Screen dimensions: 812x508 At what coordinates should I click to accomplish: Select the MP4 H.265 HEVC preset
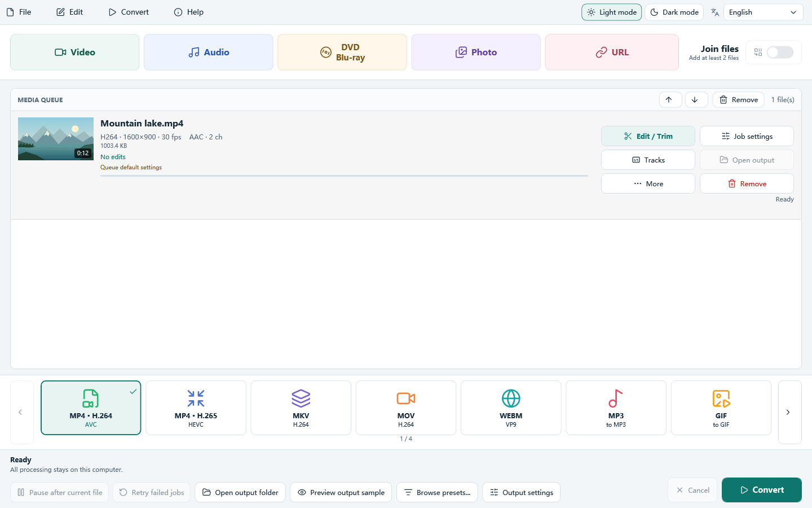pos(196,408)
